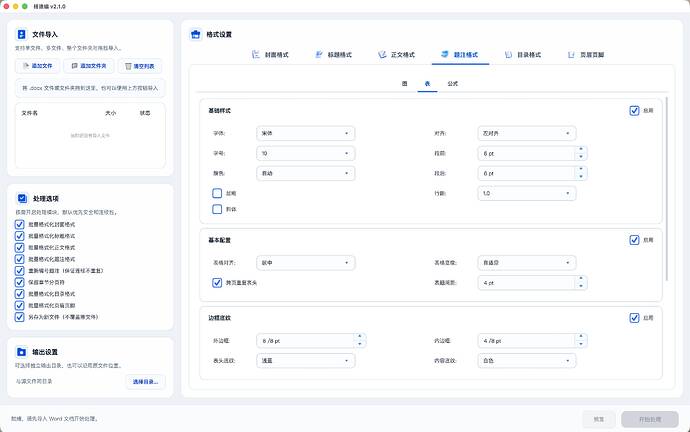Click the 添加文件 button
Image resolution: width=690 pixels, height=432 pixels.
pos(38,66)
